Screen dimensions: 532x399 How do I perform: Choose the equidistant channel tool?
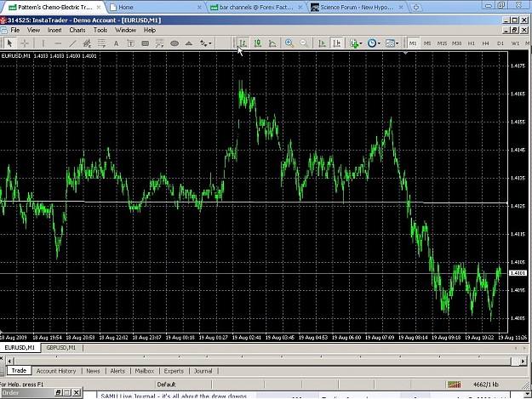(x=87, y=43)
